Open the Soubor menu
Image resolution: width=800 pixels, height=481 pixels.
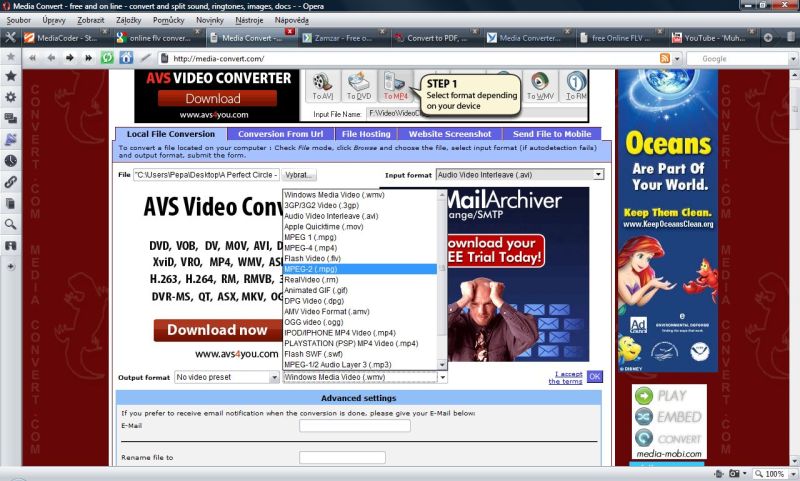(x=18, y=20)
